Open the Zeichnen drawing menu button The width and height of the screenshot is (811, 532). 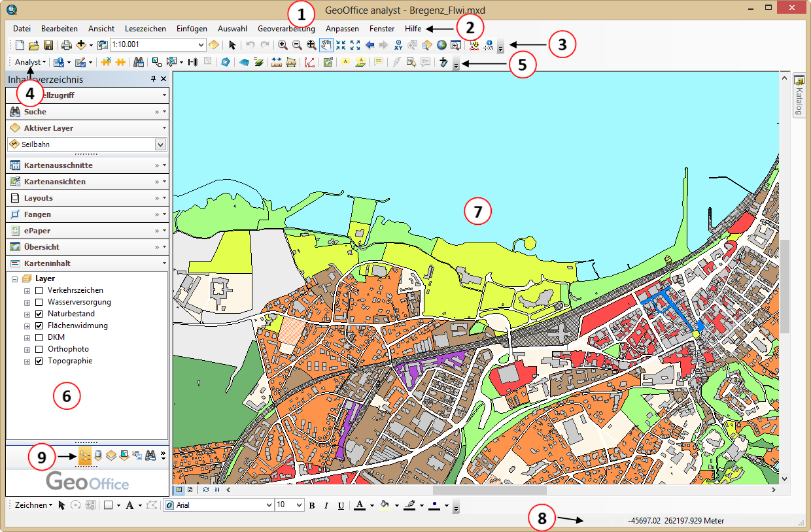[31, 505]
